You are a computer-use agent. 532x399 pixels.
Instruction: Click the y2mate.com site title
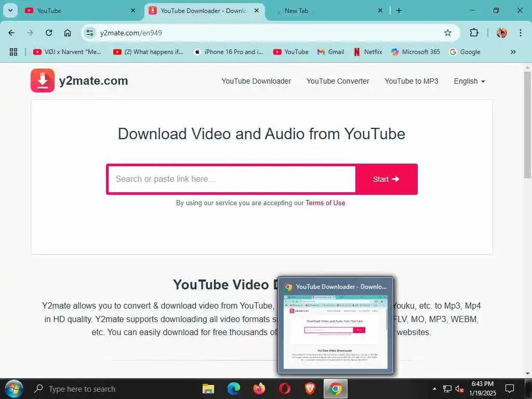pyautogui.click(x=94, y=81)
